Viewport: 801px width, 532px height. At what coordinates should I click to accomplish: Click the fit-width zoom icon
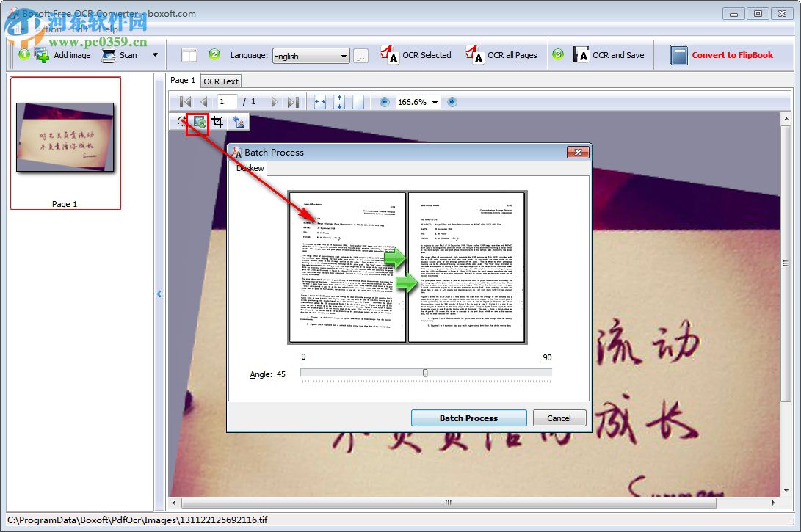point(319,101)
